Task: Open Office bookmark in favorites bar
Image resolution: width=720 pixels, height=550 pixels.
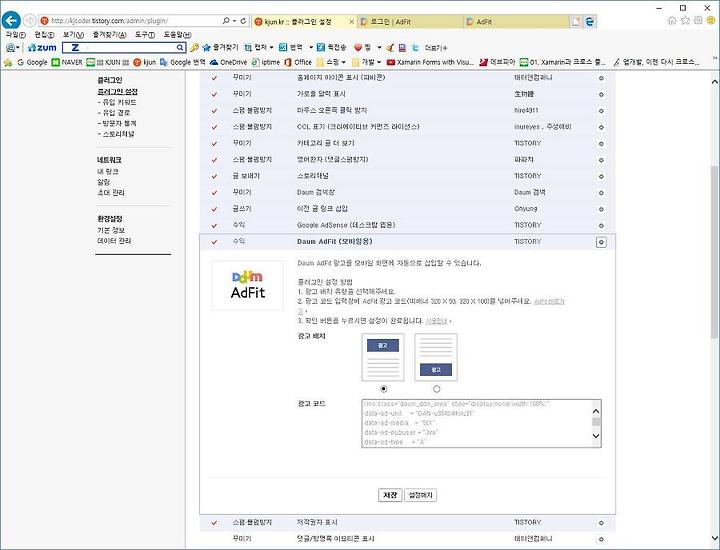Action: pos(298,62)
